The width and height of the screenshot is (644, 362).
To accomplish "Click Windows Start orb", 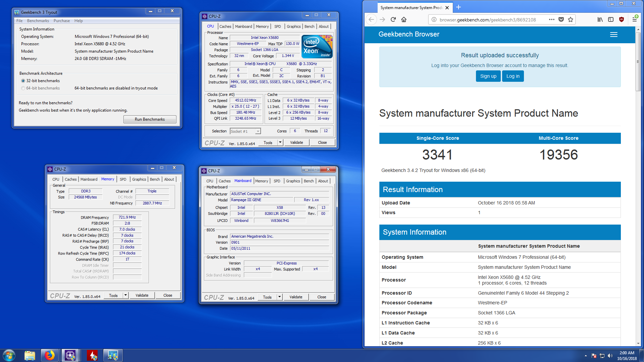I will click(9, 355).
